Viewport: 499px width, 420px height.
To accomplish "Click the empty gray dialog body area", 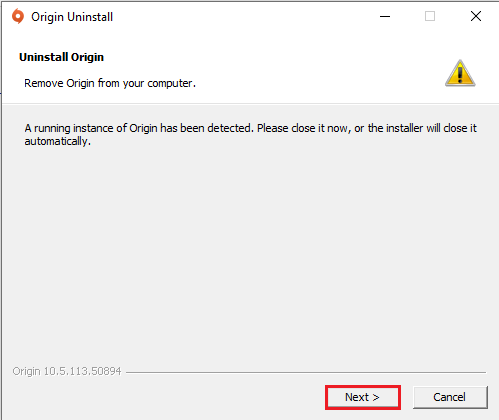I will coord(250,253).
